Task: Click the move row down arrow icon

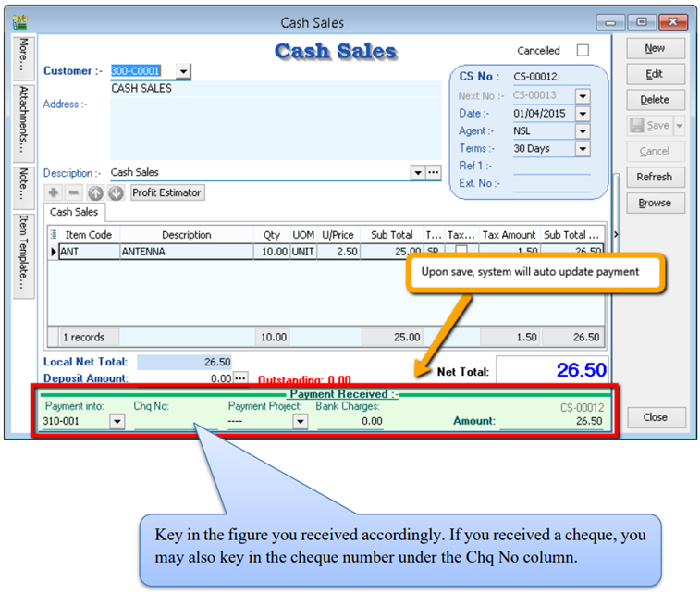Action: [x=116, y=192]
